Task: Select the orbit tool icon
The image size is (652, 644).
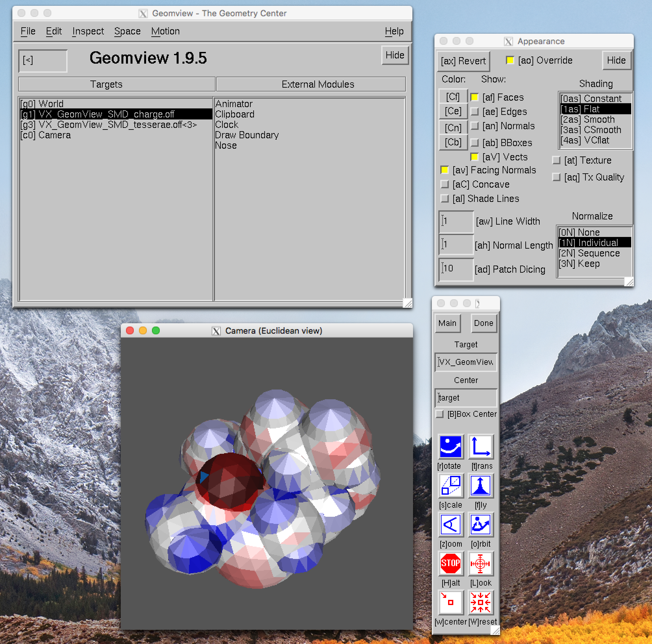Action: [x=481, y=525]
